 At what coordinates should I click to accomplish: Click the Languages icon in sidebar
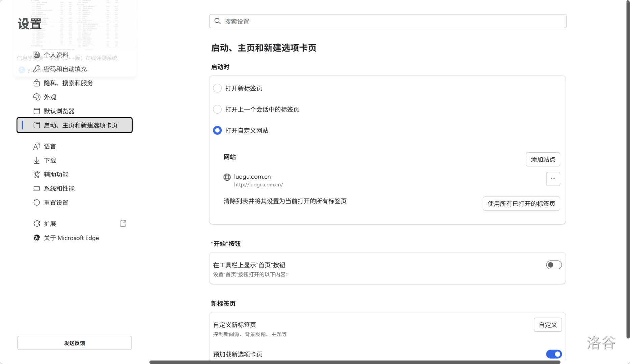37,146
